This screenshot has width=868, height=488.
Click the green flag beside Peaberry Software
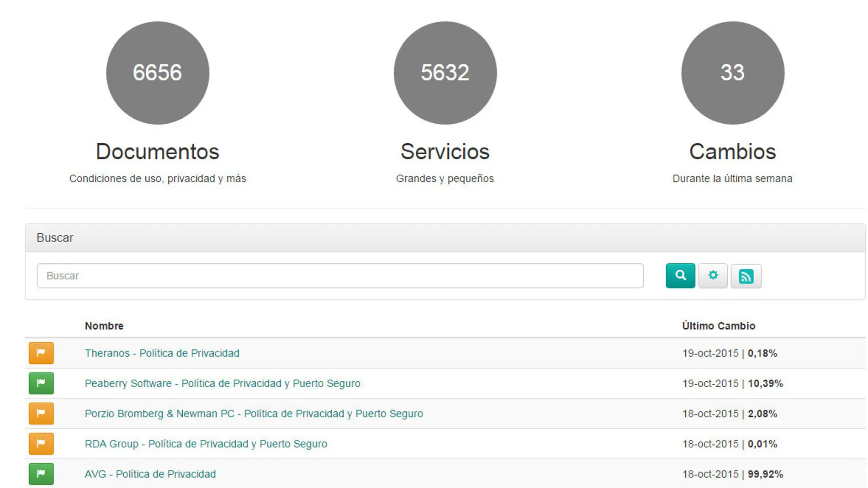tap(41, 383)
